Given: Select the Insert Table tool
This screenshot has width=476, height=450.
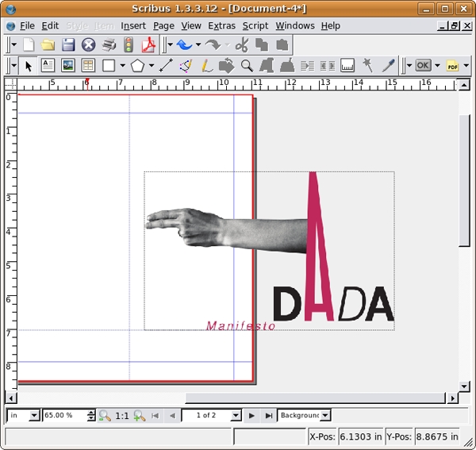Looking at the screenshot, I should point(88,66).
